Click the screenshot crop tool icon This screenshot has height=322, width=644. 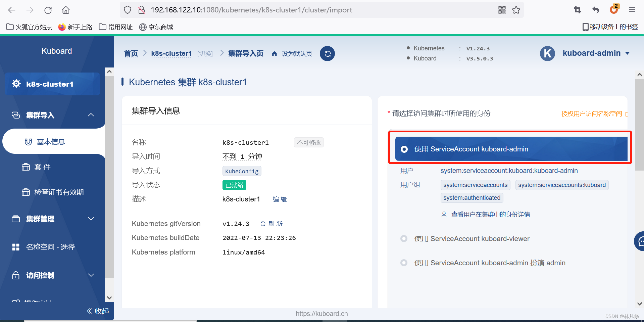tap(578, 10)
